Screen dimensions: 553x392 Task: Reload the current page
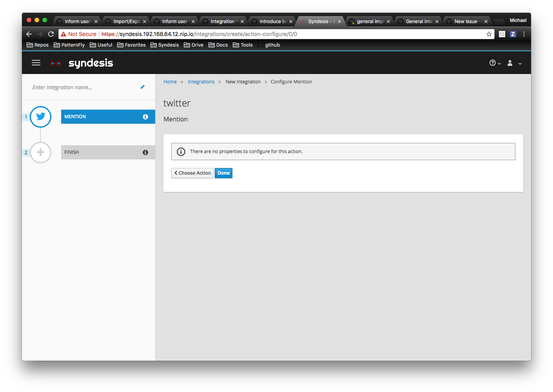[51, 34]
